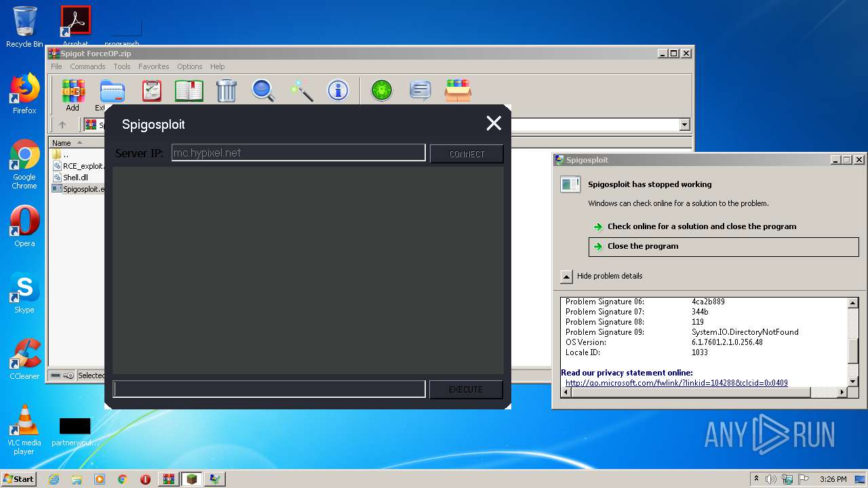Screen dimensions: 868x488
Task: Click the WinRAR Wizard wand icon
Action: point(301,91)
